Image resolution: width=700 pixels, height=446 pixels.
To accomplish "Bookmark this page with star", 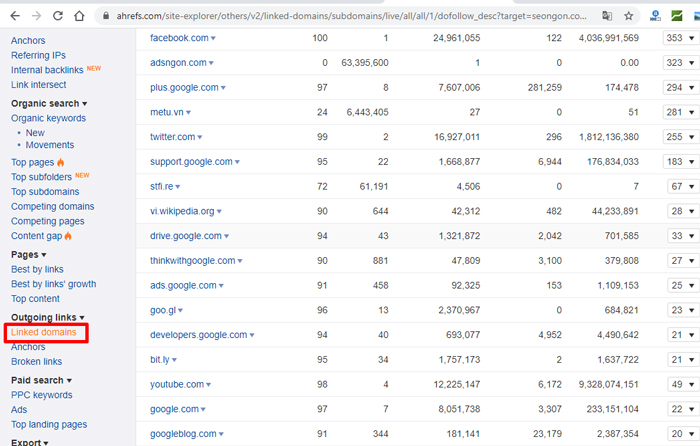I will tap(629, 16).
